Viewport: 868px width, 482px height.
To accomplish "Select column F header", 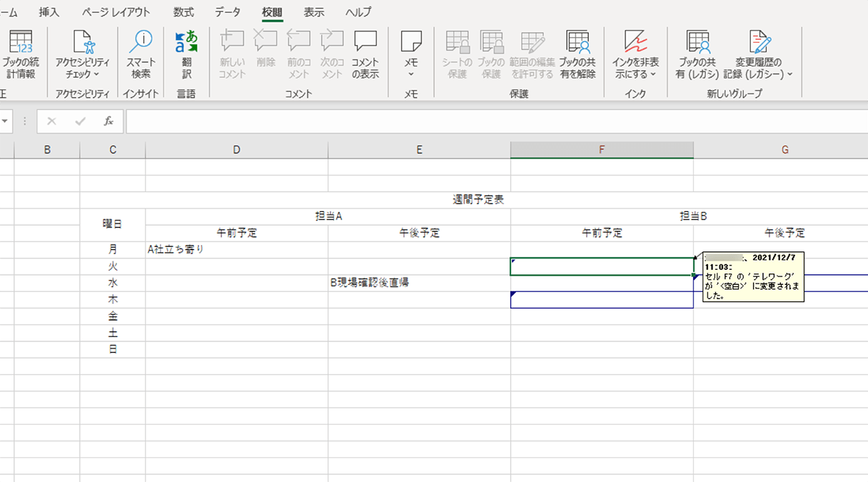I will (602, 150).
